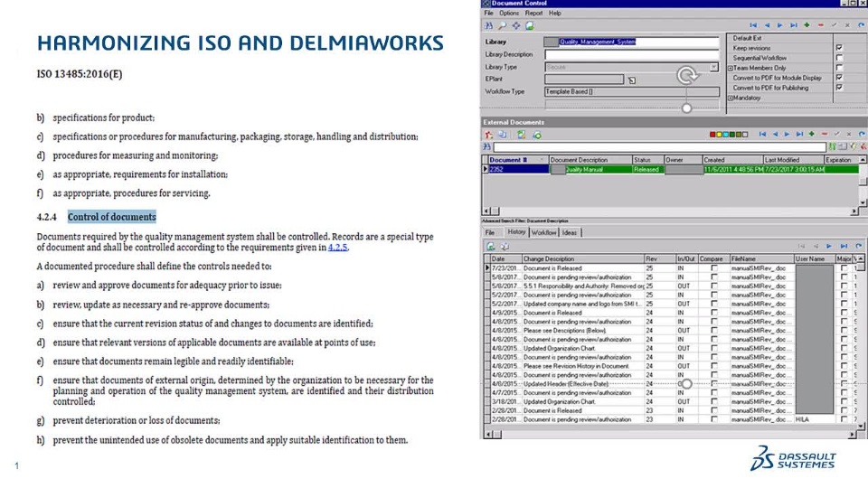Add a new external document with green plus
Viewport: 868px width, 488px height.
pyautogui.click(x=812, y=134)
